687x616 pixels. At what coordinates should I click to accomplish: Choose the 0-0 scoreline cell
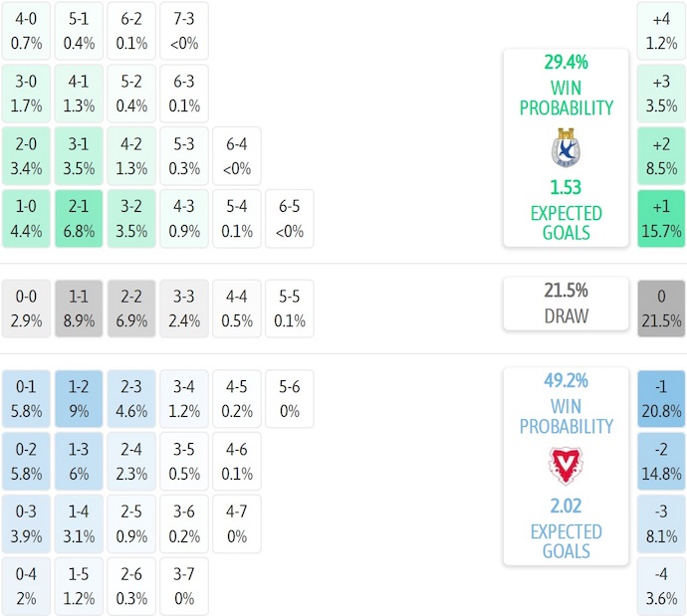[x=27, y=308]
